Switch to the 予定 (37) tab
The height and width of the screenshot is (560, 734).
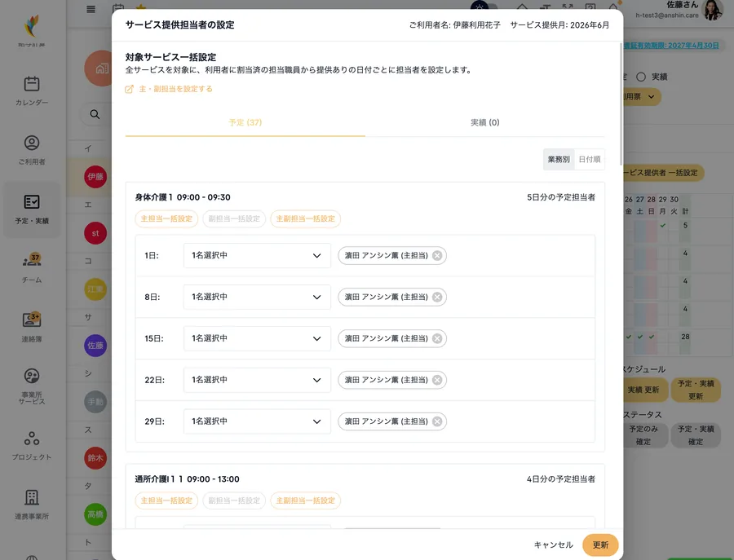(x=245, y=122)
